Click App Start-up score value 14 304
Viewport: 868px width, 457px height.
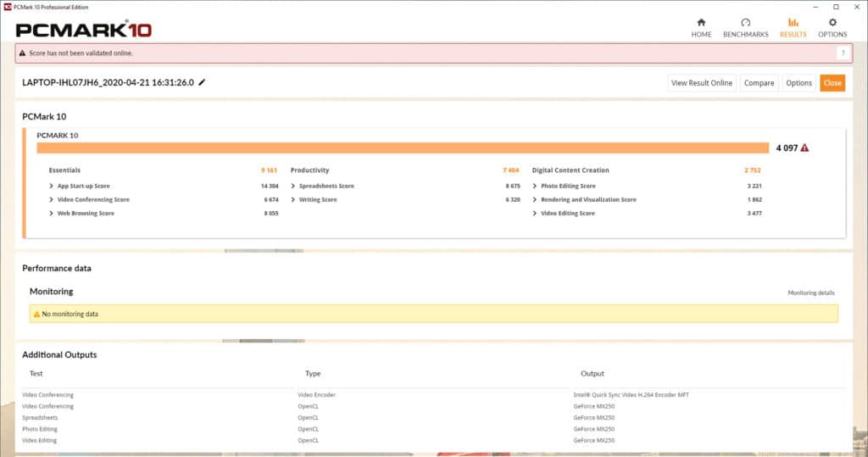(270, 187)
